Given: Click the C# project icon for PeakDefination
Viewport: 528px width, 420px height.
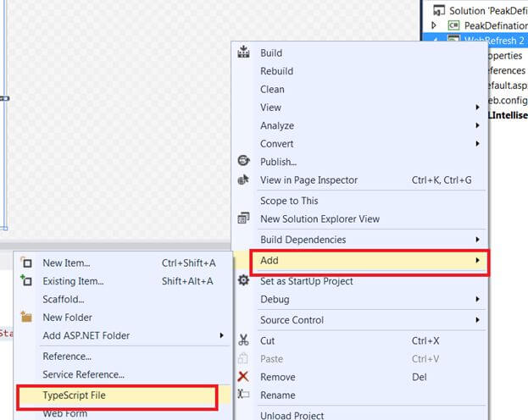Looking at the screenshot, I should pyautogui.click(x=453, y=25).
